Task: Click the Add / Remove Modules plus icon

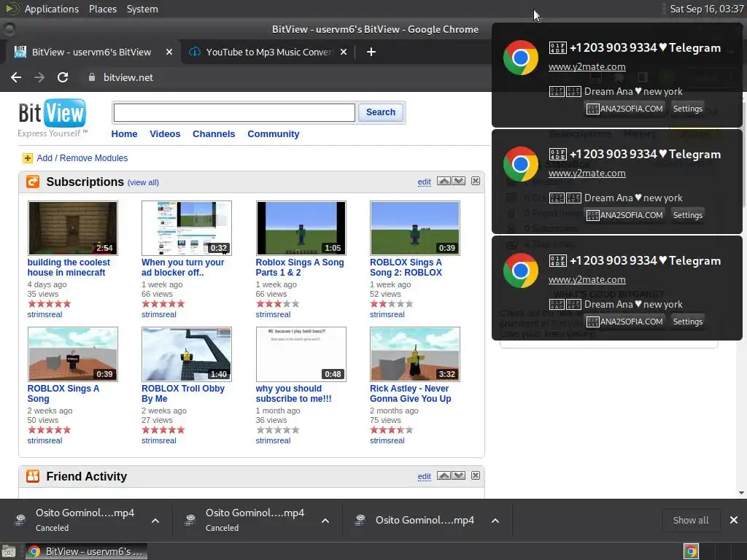Action: [28, 158]
